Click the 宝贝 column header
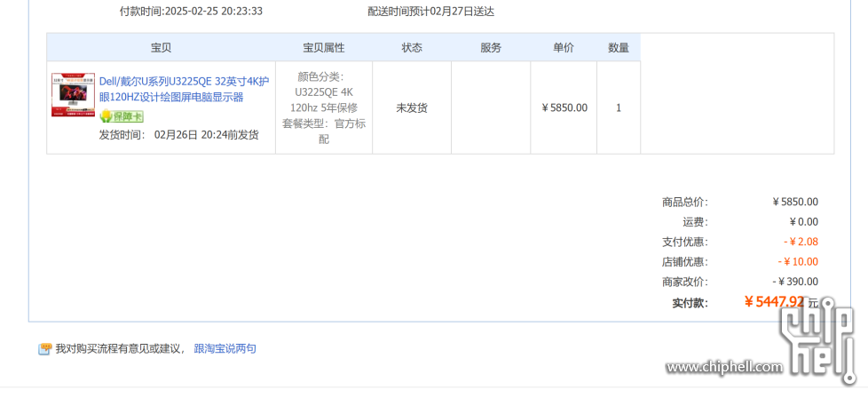The height and width of the screenshot is (398, 868). (162, 48)
